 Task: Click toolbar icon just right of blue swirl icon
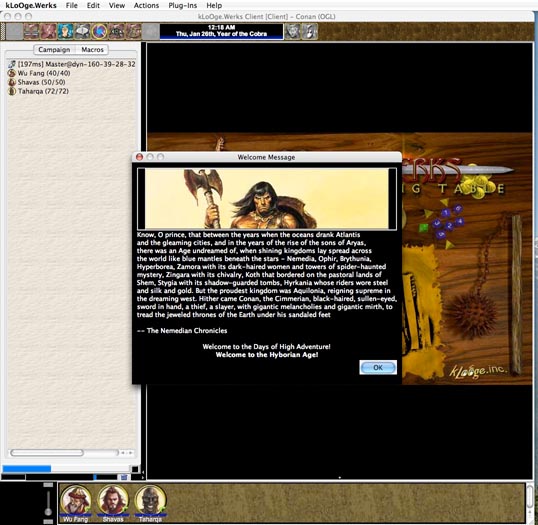[116, 32]
